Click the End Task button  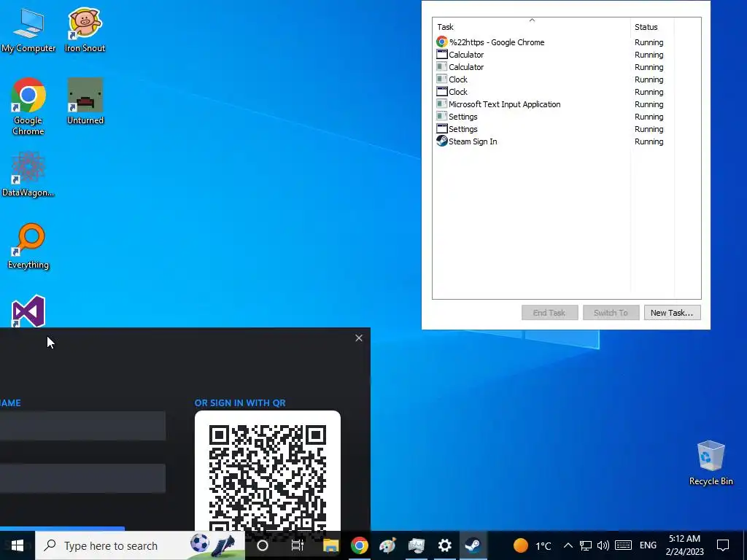click(x=549, y=313)
